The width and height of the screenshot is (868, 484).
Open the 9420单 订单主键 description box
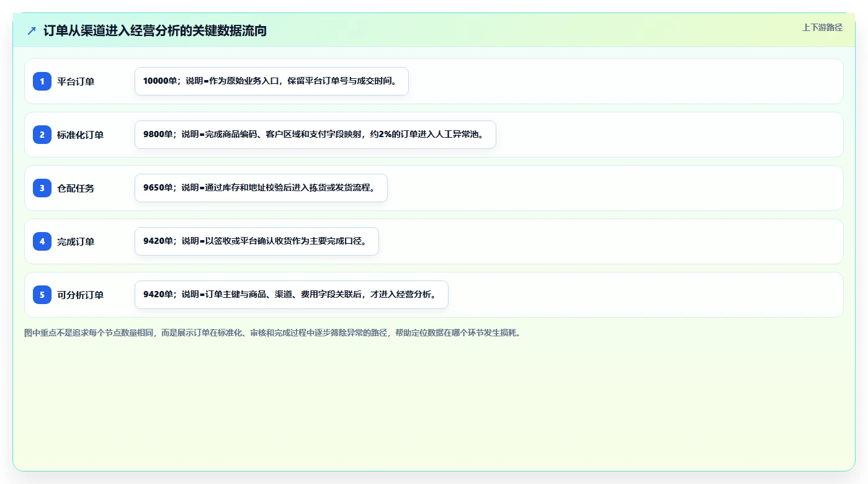pos(292,295)
